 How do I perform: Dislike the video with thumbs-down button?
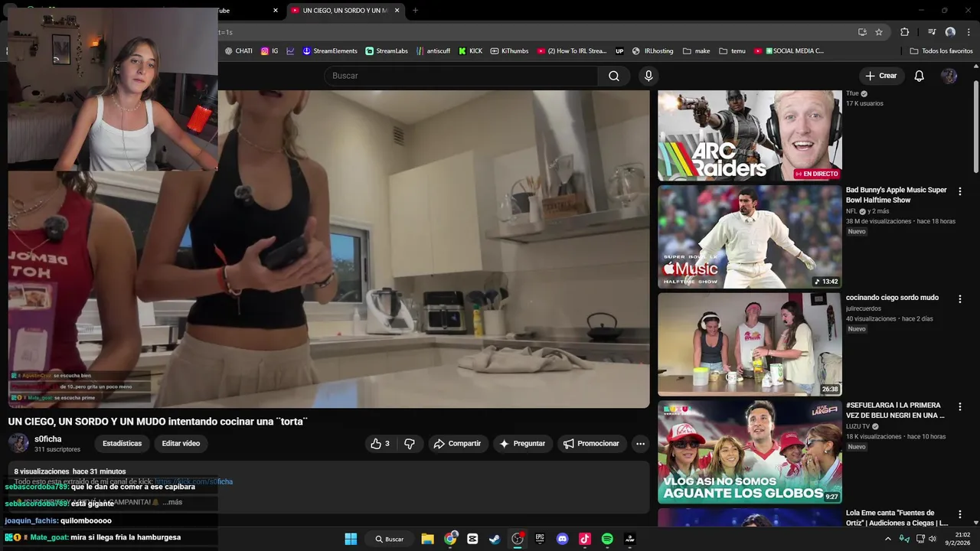pos(410,444)
